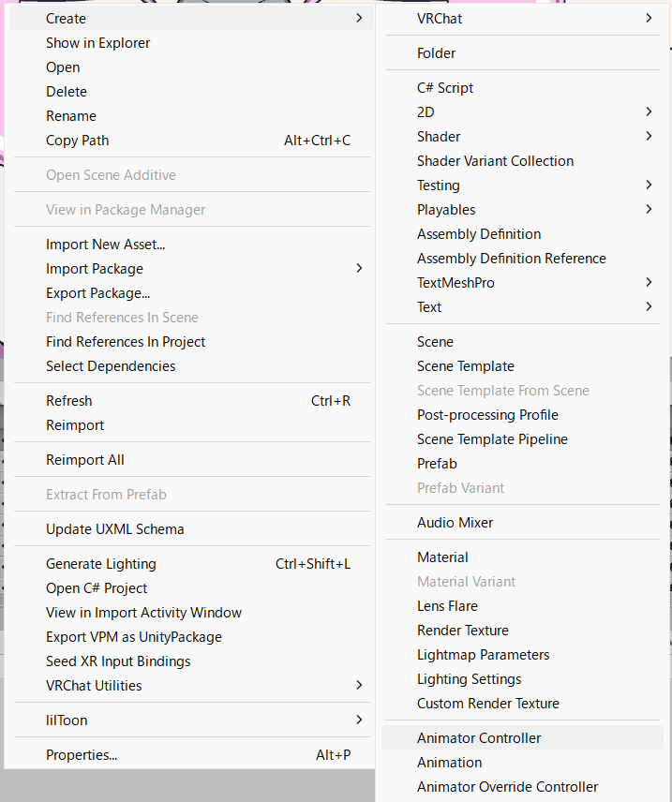Expand VRChat Utilities submenu arrow
Viewport: 672px width, 802px height.
(359, 686)
